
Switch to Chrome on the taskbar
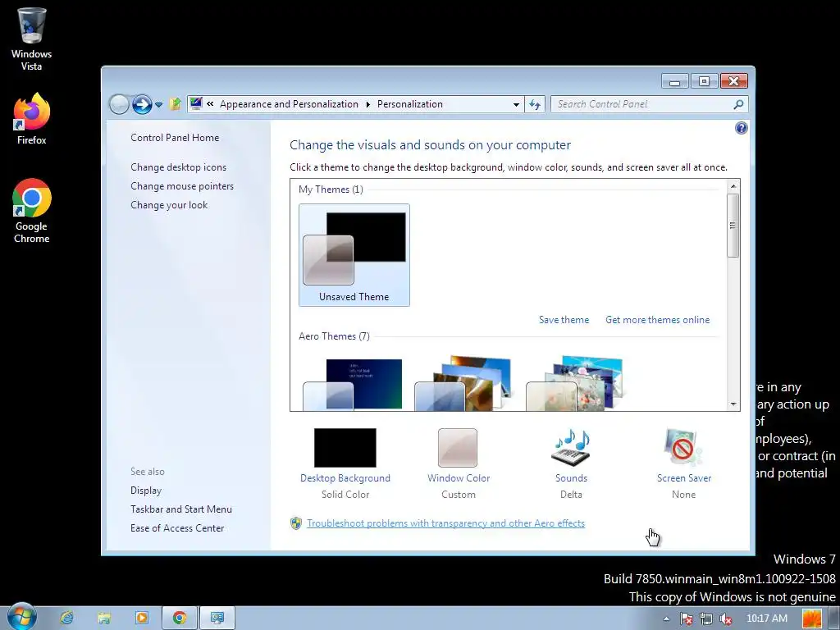(x=180, y=618)
